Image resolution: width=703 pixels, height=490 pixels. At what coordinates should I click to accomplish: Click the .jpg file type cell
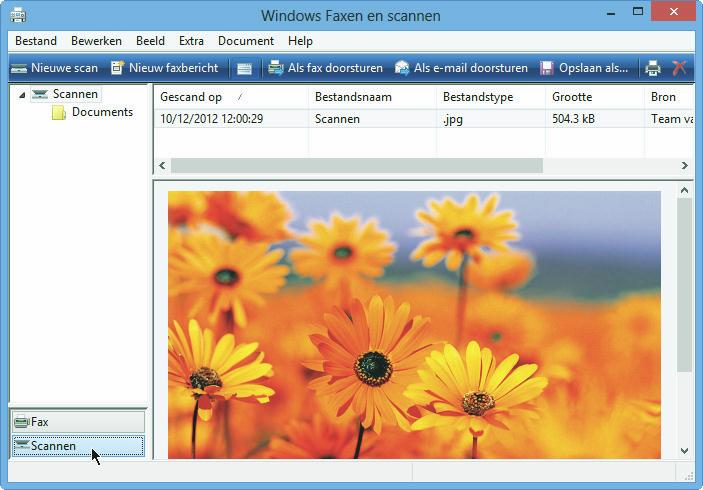(452, 119)
